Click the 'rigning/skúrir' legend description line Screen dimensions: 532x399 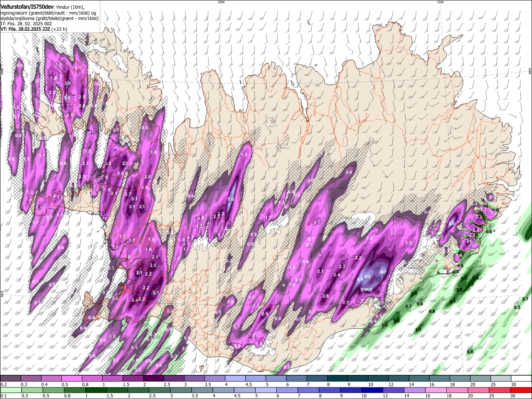[x=49, y=13]
